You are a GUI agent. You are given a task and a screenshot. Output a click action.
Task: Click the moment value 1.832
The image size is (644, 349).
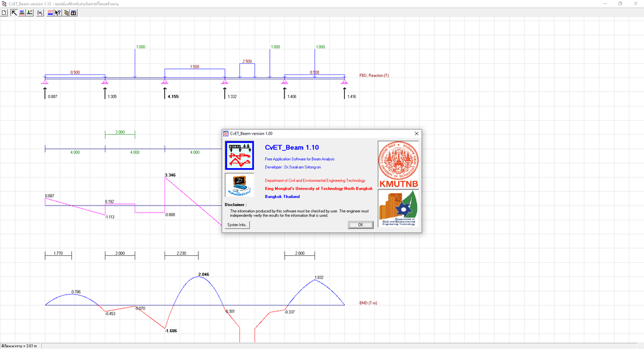pyautogui.click(x=319, y=278)
